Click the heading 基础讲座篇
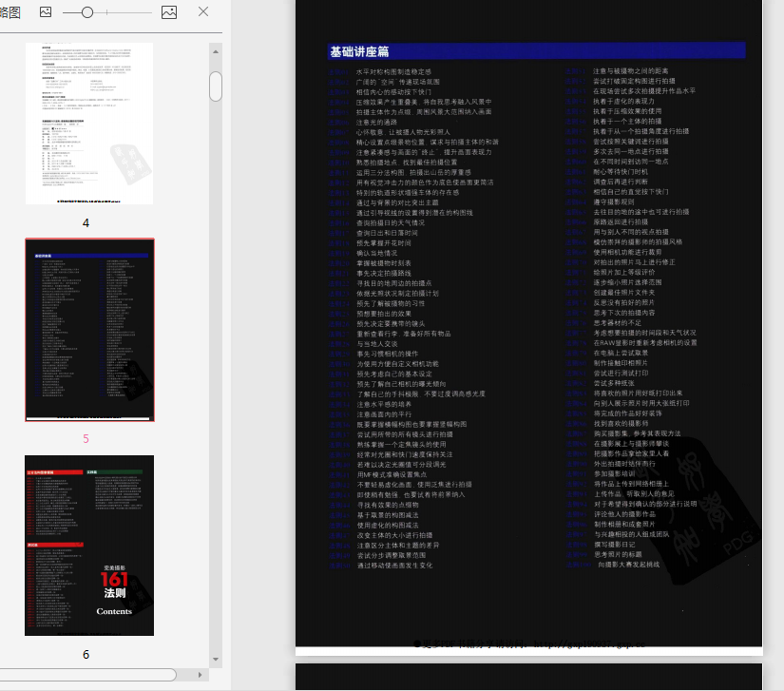Viewport: 784px width, 691px height. click(x=359, y=51)
